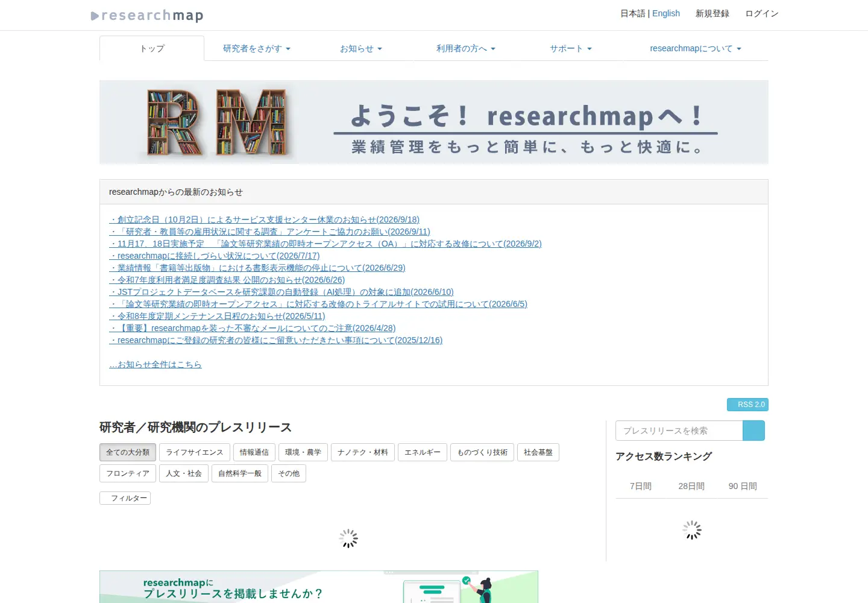Open the サポート dropdown menu
This screenshot has height=603, width=868.
pyautogui.click(x=571, y=48)
